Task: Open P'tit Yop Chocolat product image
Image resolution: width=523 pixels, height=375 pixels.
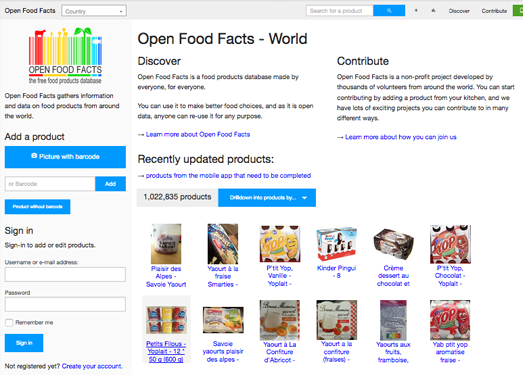Action: 450,244
